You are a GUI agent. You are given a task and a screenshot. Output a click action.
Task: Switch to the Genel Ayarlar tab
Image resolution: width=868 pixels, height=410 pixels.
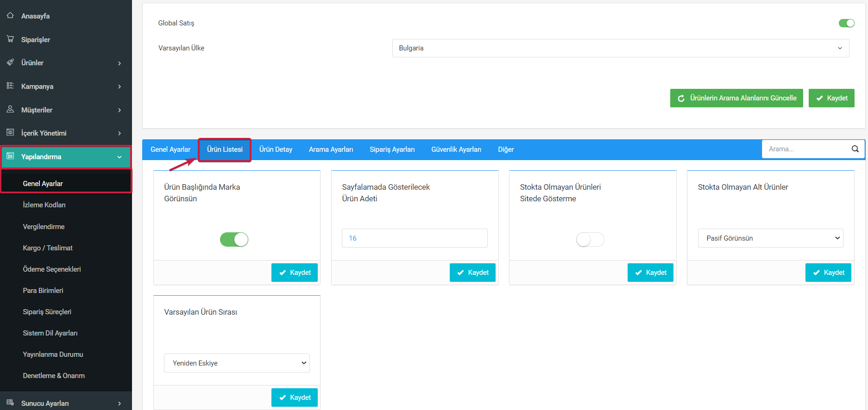(x=170, y=149)
